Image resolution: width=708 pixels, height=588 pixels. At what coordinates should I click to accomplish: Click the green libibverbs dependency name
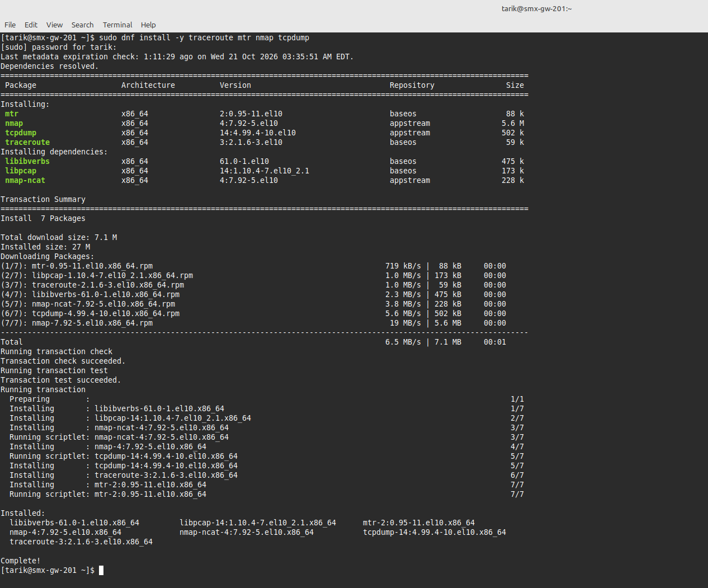27,161
